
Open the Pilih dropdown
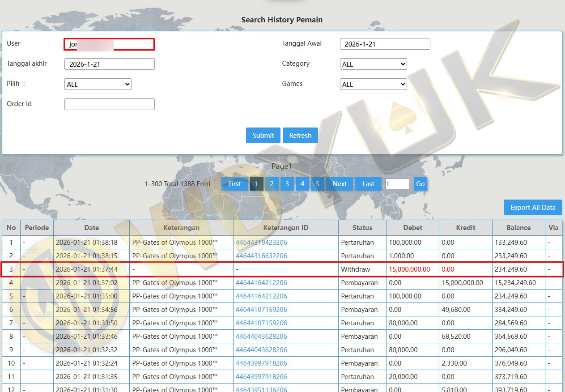(x=98, y=84)
